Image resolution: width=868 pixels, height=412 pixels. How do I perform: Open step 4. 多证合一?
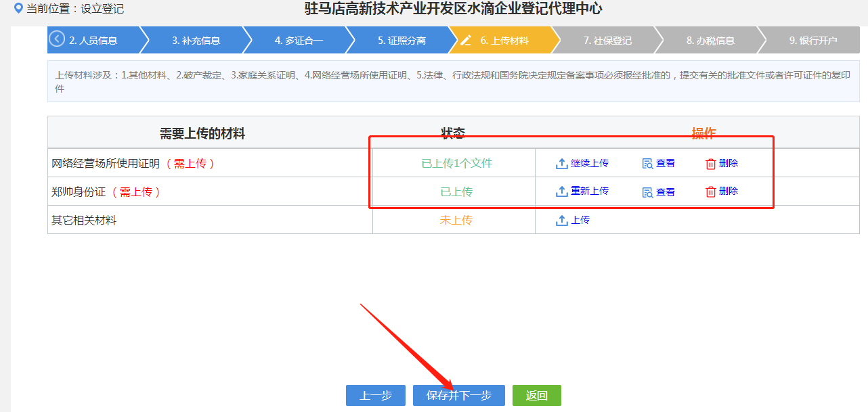point(299,40)
